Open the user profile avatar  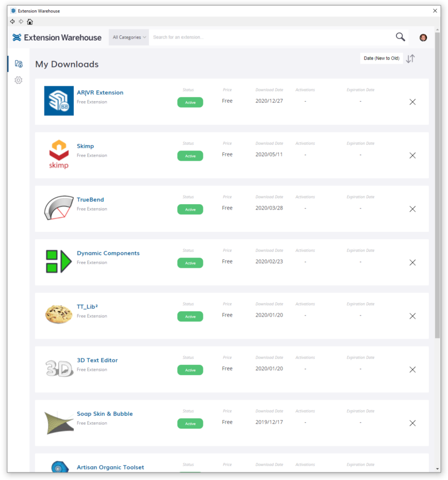click(x=423, y=37)
